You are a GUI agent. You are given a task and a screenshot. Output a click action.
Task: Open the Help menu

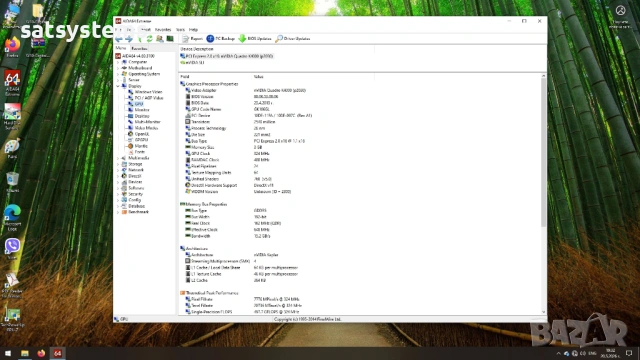[193, 30]
